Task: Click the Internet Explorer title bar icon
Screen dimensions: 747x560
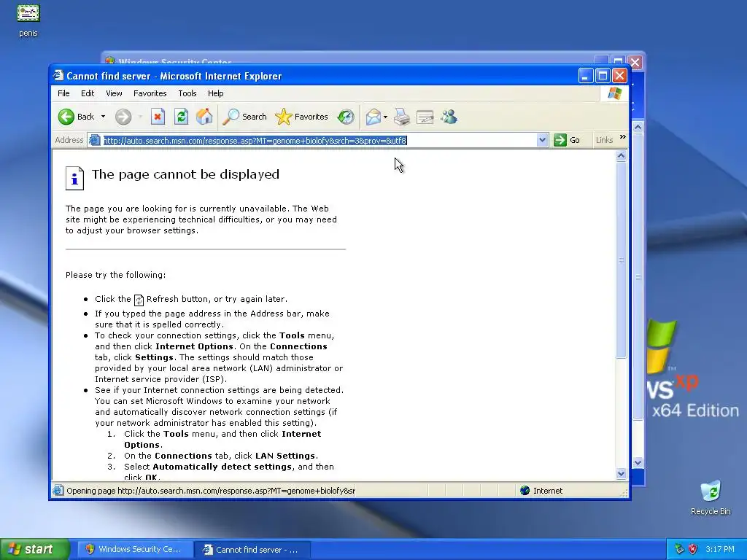Action: tap(58, 75)
